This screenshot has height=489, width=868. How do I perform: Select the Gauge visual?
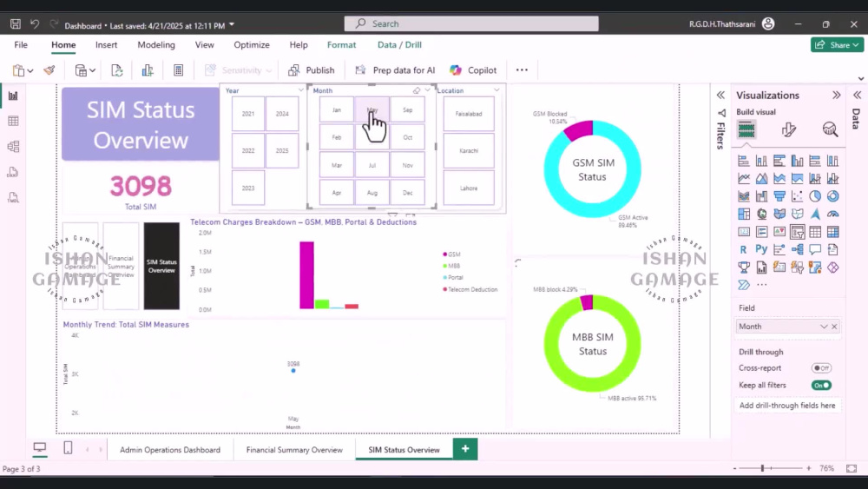(832, 215)
